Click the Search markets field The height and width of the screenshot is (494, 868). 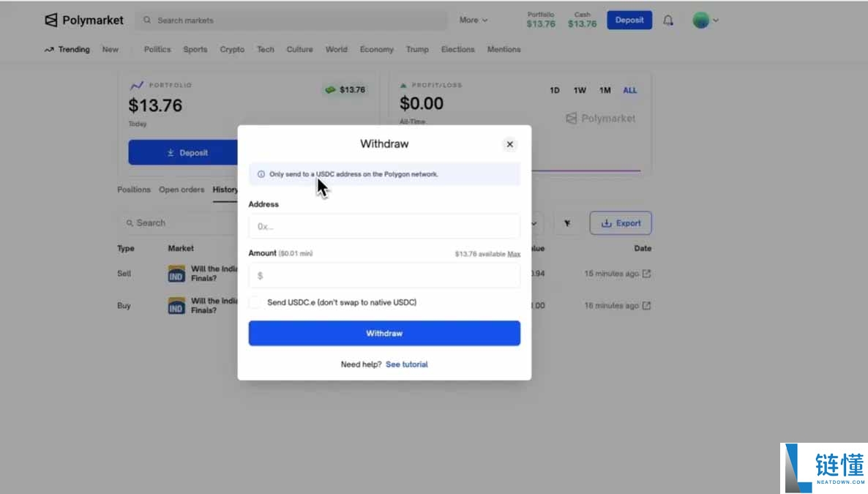coord(292,20)
